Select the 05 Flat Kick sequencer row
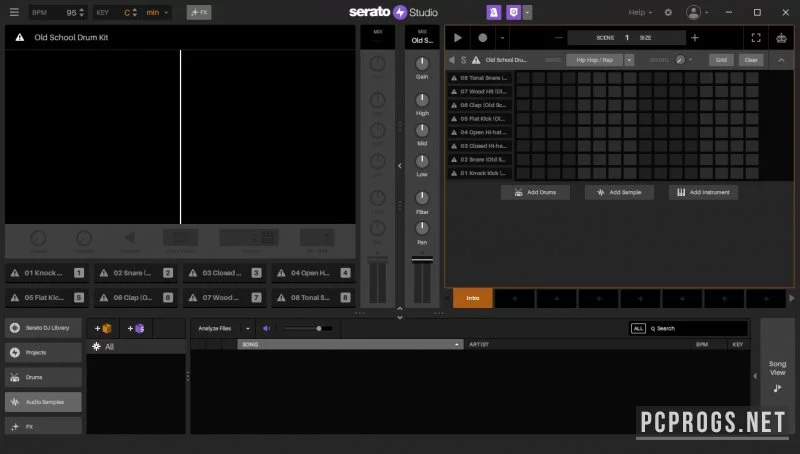The height and width of the screenshot is (454, 800). [x=480, y=119]
